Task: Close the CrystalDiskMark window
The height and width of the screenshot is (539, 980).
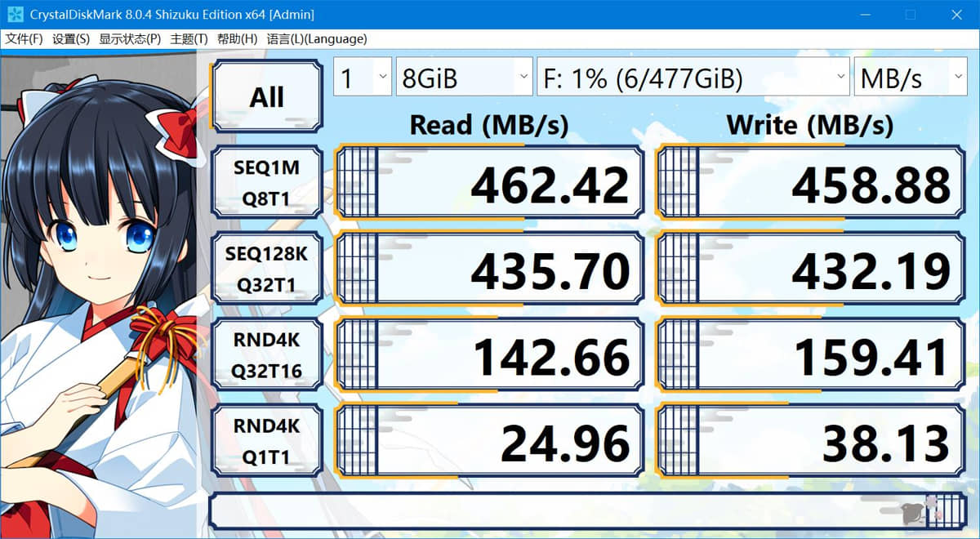Action: pyautogui.click(x=956, y=15)
